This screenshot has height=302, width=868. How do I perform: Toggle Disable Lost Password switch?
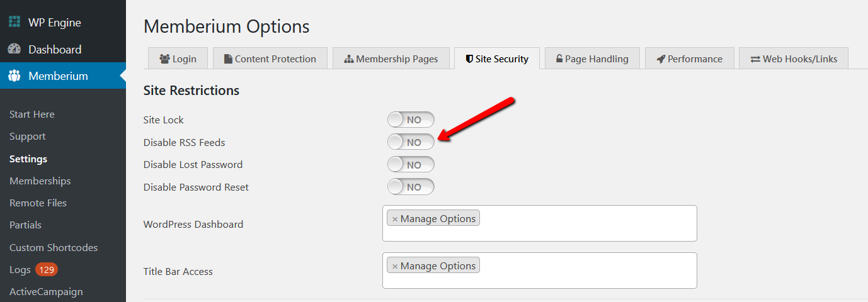pyautogui.click(x=411, y=165)
